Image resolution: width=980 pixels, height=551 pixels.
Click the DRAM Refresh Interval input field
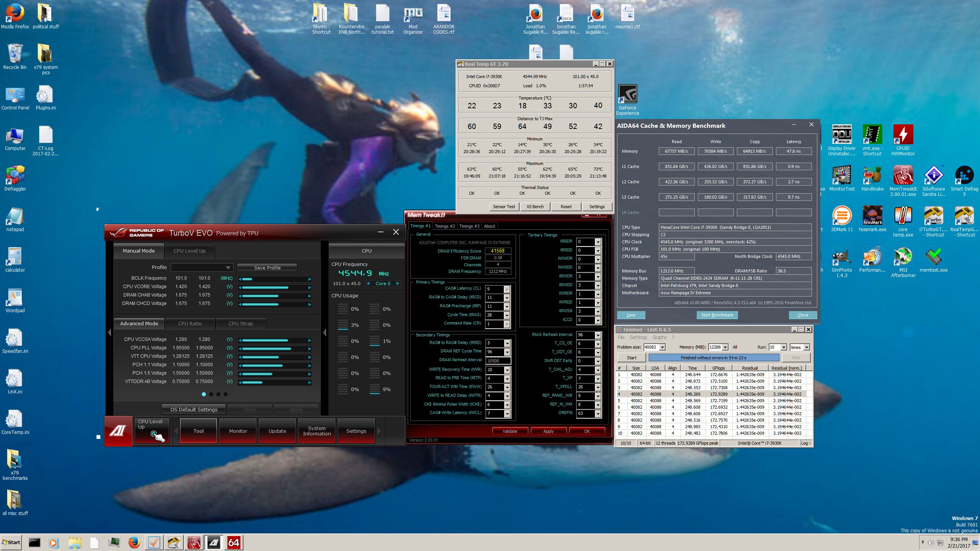498,361
